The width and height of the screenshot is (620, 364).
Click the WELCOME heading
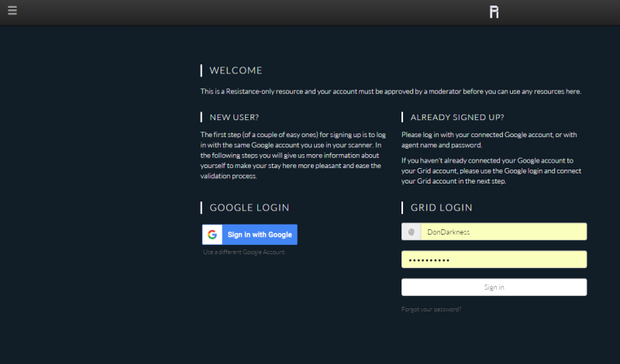coord(236,70)
